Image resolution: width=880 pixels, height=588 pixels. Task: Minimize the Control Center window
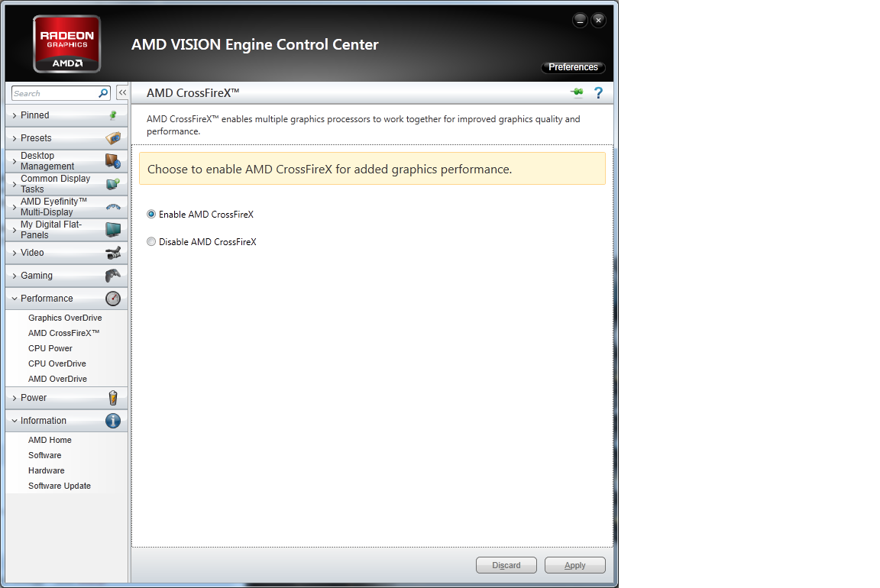(x=580, y=20)
